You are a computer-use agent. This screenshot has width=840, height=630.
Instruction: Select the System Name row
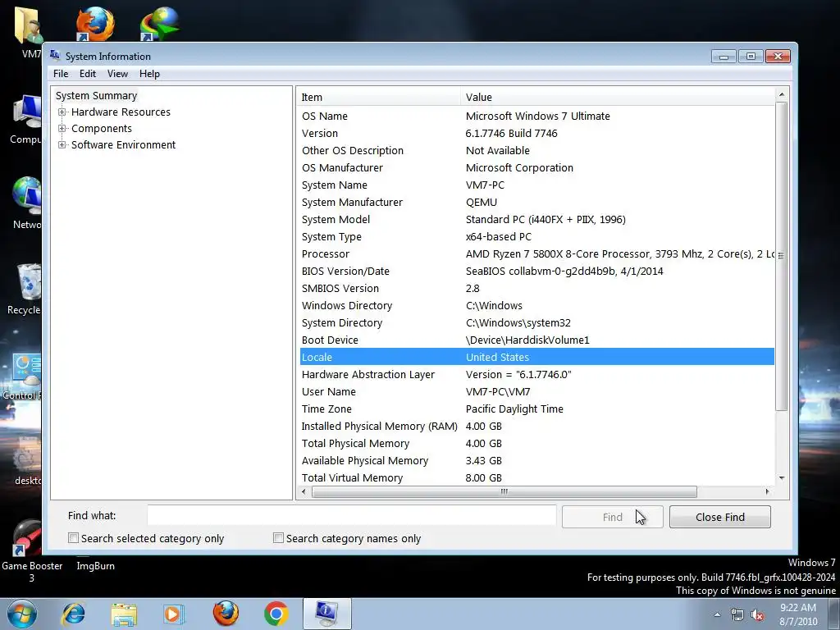click(x=536, y=185)
